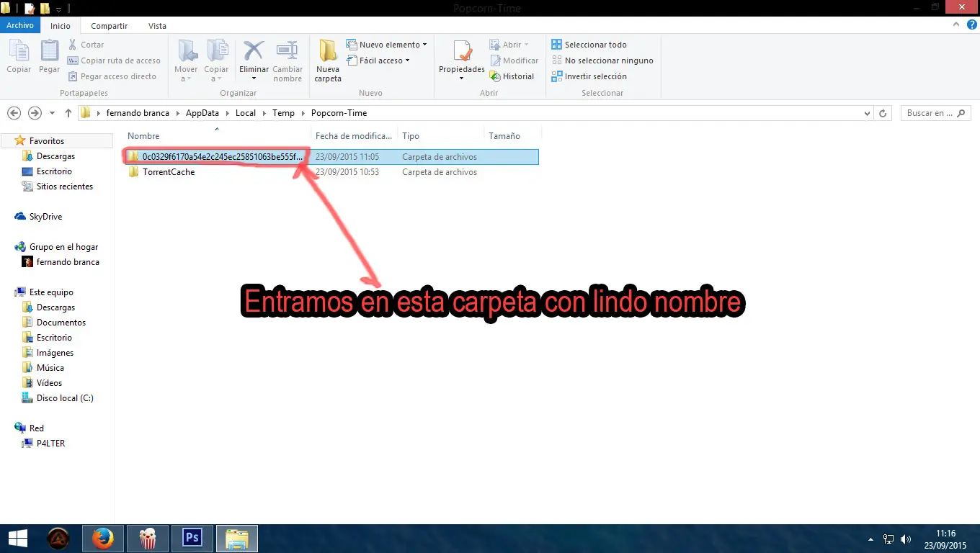Click the Buscar search field

click(x=935, y=113)
